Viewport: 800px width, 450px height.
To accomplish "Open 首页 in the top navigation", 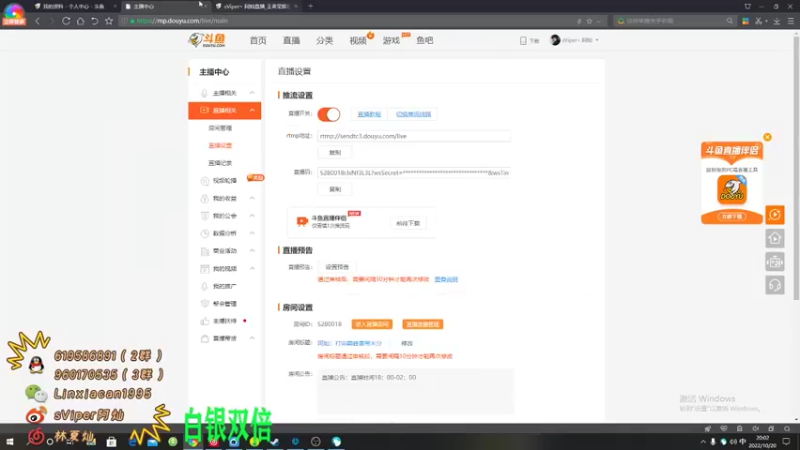I will click(258, 40).
